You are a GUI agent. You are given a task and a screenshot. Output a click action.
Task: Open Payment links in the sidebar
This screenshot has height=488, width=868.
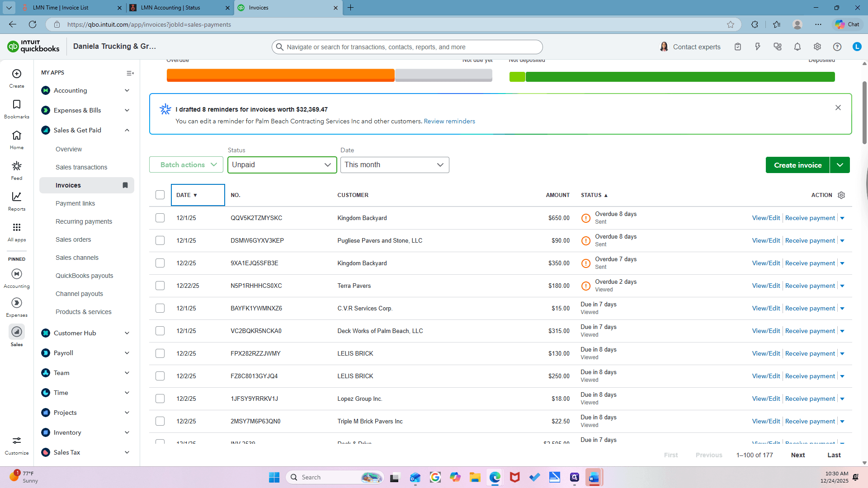(x=75, y=203)
